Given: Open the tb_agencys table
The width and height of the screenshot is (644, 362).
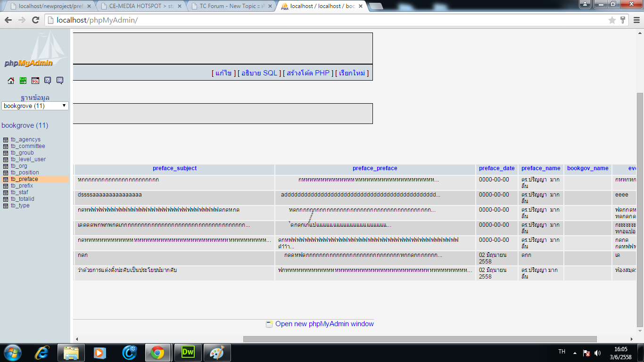Looking at the screenshot, I should pos(25,140).
